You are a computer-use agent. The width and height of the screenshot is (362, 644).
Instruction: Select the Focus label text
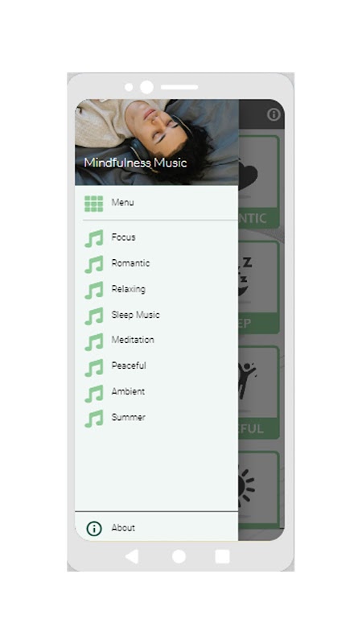pos(123,237)
